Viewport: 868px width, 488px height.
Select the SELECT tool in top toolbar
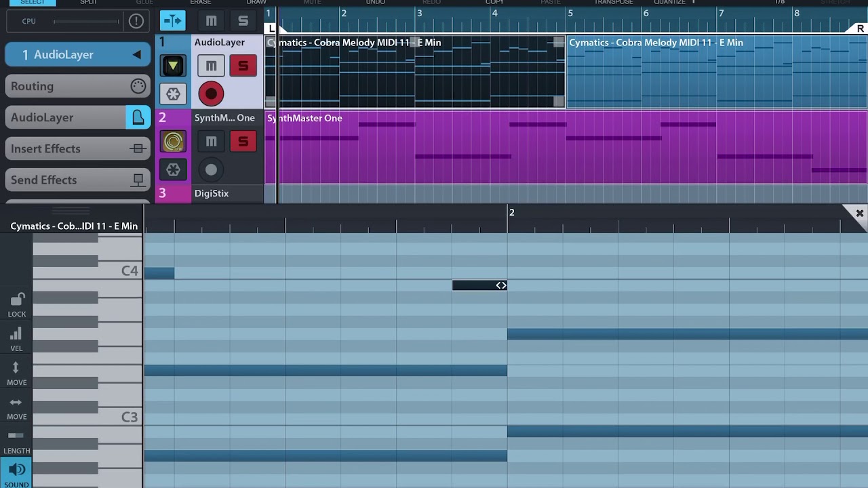click(32, 3)
